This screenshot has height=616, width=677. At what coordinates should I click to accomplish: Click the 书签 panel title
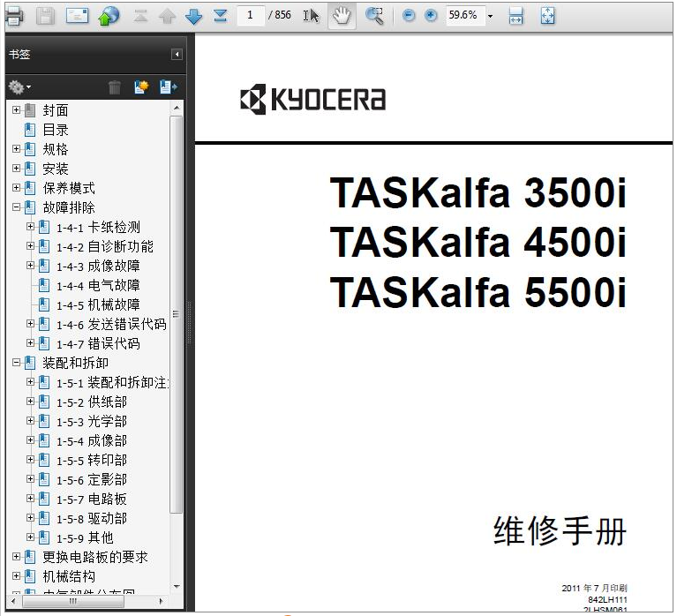coord(19,55)
